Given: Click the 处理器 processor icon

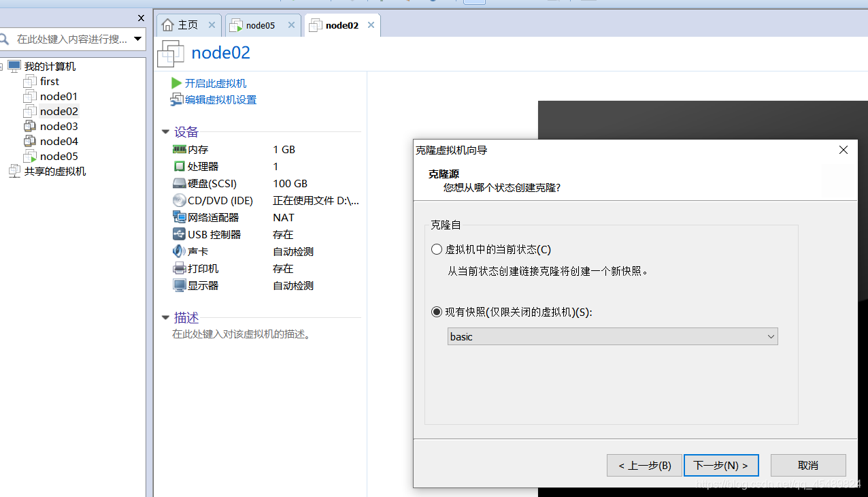Looking at the screenshot, I should point(180,166).
